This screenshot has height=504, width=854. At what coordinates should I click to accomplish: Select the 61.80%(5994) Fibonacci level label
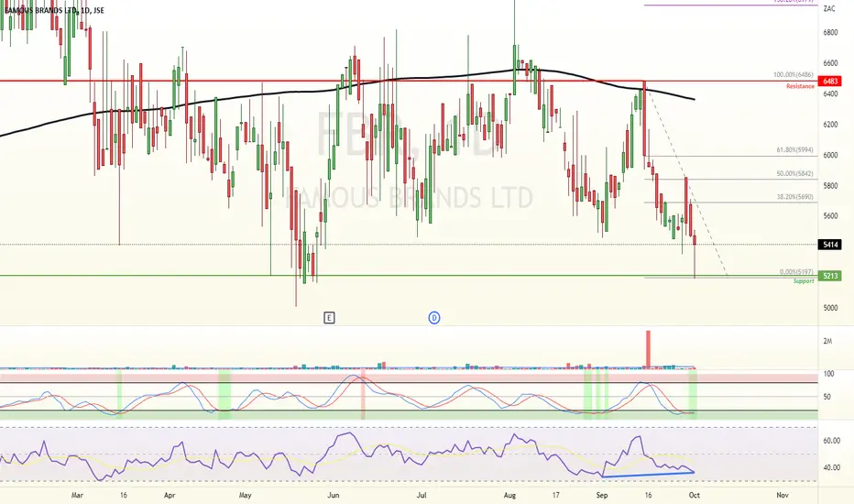[794, 150]
